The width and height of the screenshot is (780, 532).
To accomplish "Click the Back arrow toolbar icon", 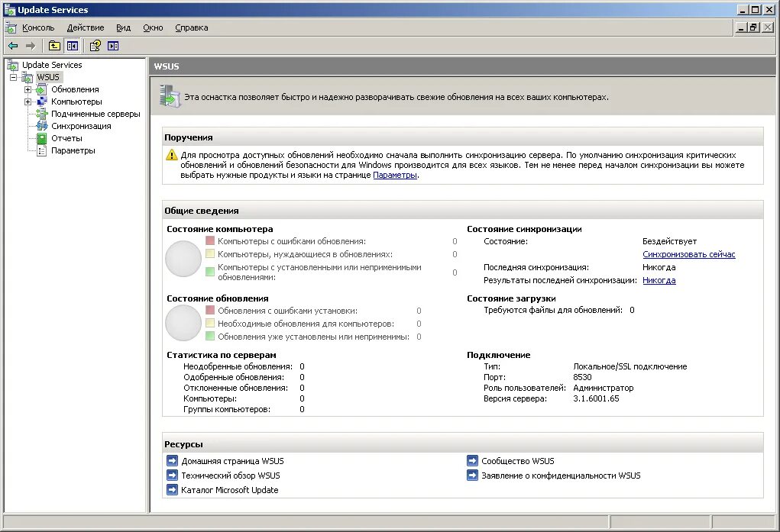I will (14, 46).
